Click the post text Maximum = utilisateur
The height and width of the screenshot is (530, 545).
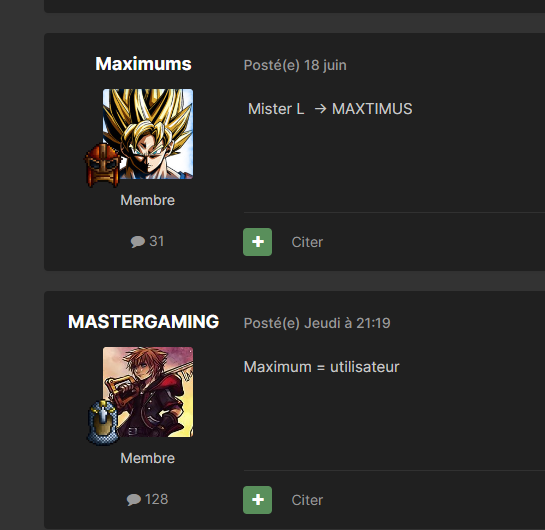[x=322, y=367]
